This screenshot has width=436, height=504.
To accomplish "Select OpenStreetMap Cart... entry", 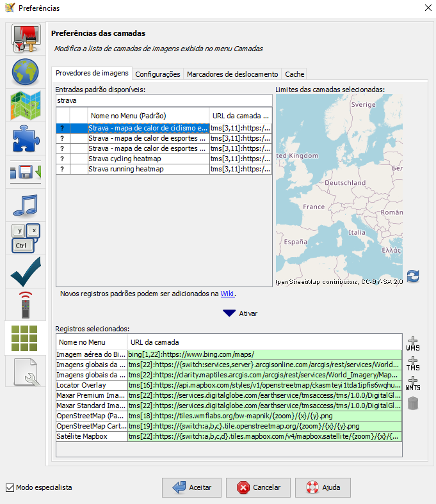I will click(92, 426).
